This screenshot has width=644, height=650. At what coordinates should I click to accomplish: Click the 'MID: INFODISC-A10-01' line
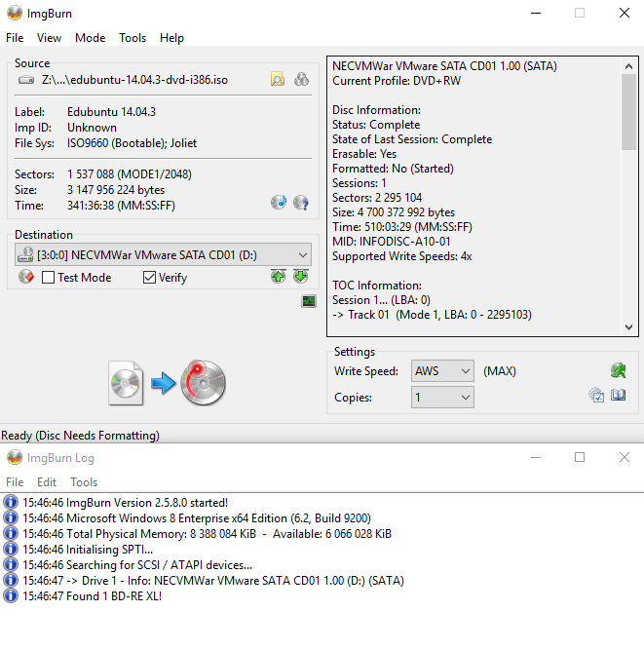coord(392,242)
